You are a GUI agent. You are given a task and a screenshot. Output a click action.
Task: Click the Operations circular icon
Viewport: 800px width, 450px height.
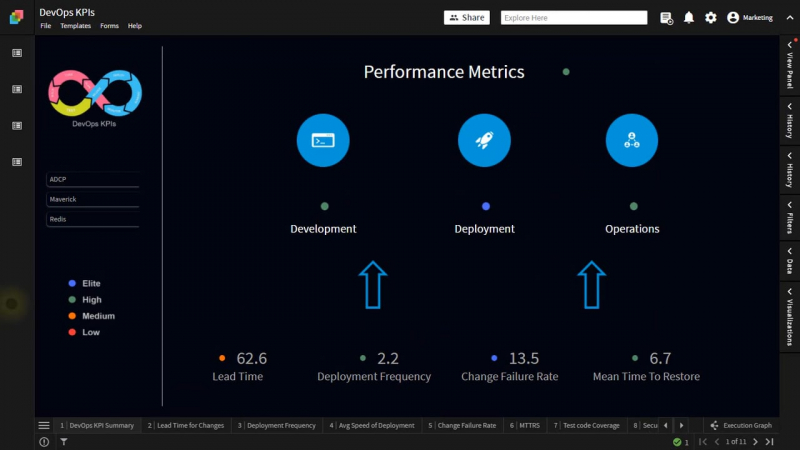click(x=632, y=141)
